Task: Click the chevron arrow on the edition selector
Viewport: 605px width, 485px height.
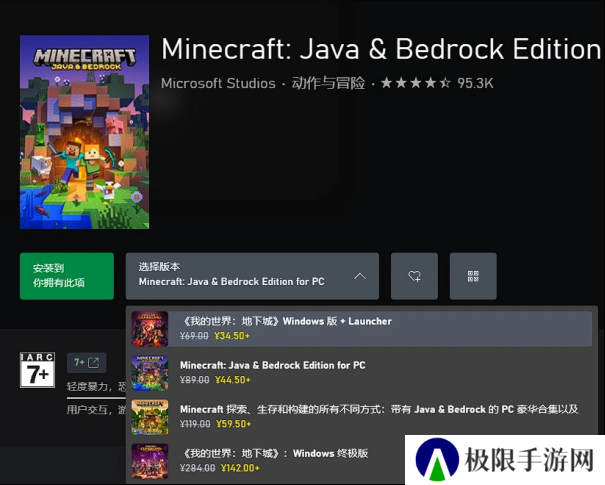Action: 360,276
